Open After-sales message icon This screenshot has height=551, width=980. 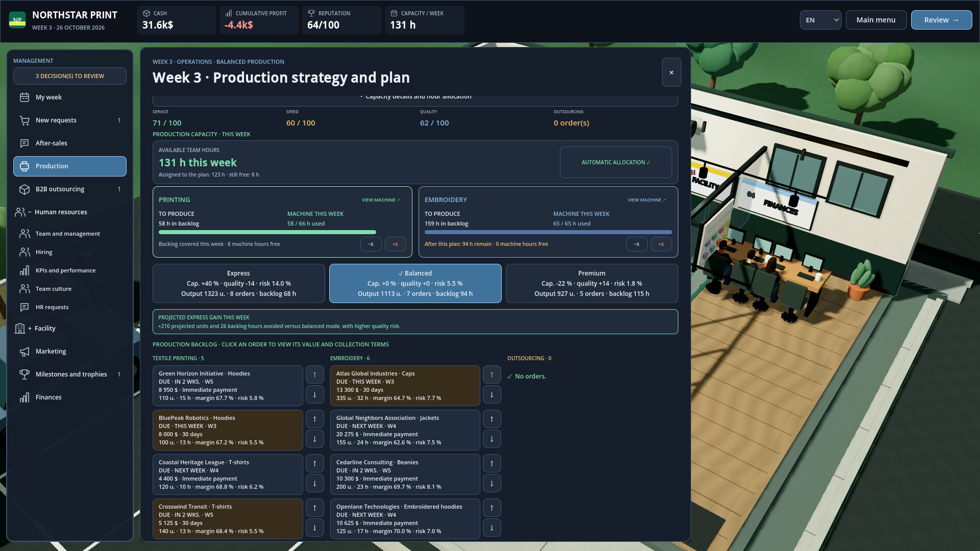pyautogui.click(x=24, y=143)
